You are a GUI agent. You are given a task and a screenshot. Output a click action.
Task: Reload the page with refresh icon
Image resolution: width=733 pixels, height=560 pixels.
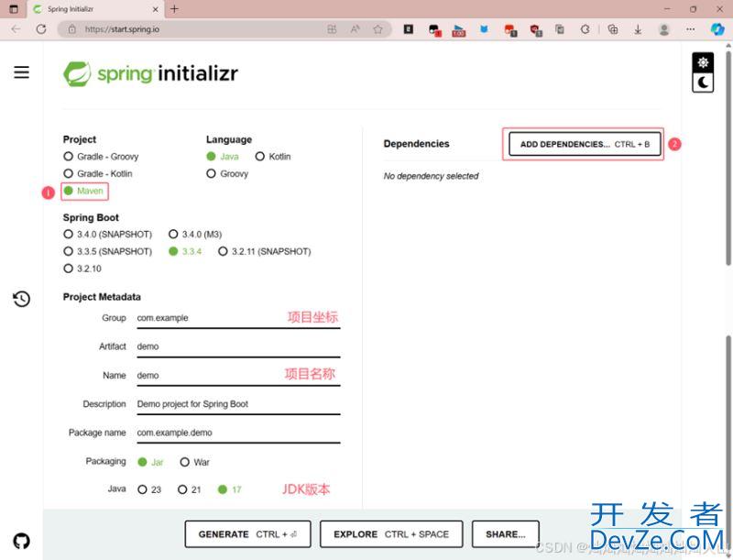tap(41, 29)
